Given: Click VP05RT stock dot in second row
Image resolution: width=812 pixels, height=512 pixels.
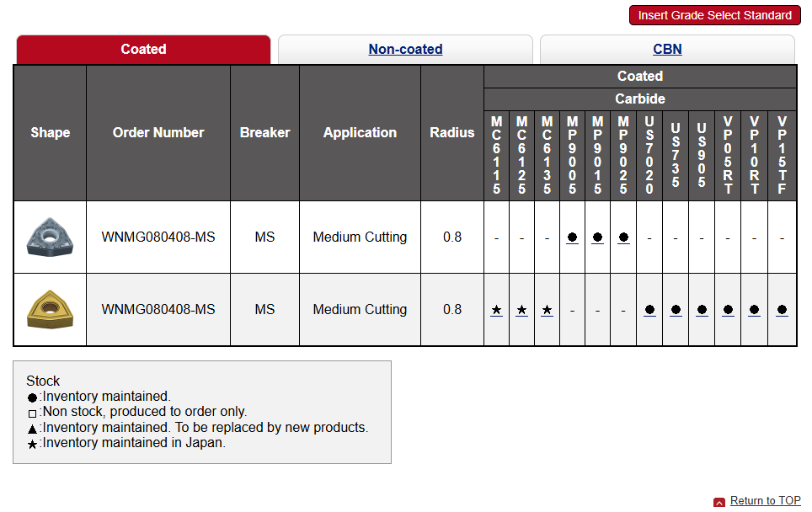Looking at the screenshot, I should [x=728, y=310].
